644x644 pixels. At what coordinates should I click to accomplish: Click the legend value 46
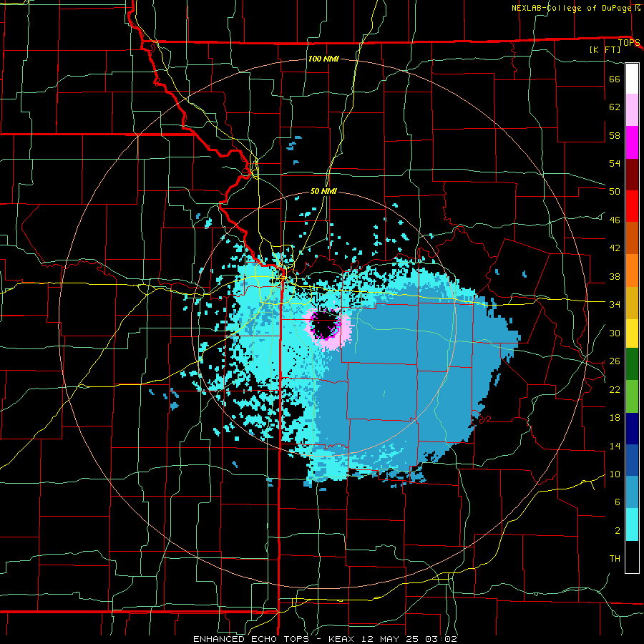[615, 220]
